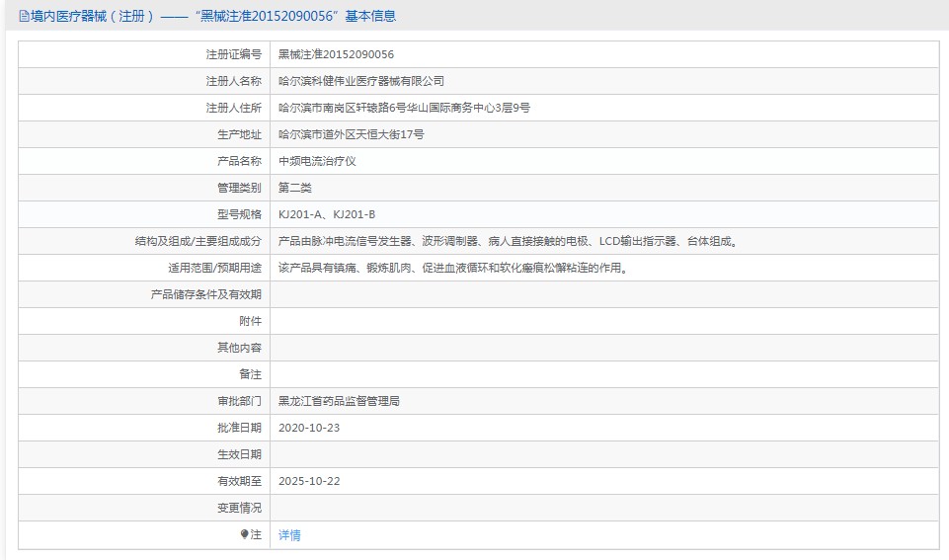
Task: Click the 注册人名称 label
Action: [234, 81]
